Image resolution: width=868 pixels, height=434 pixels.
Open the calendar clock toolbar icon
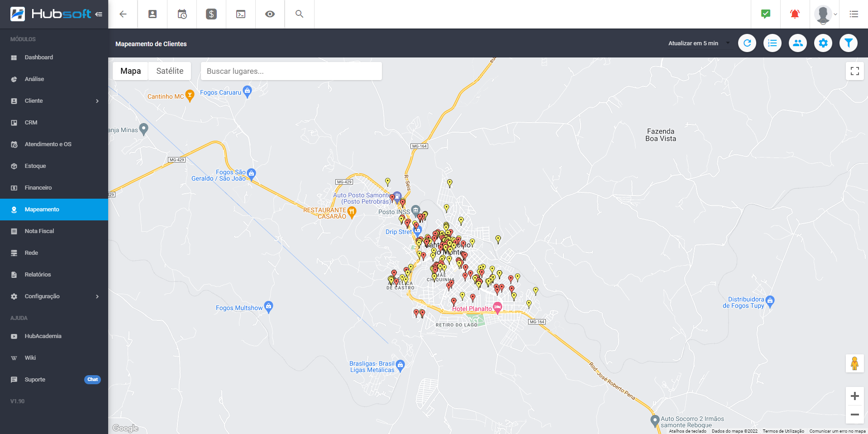[182, 14]
